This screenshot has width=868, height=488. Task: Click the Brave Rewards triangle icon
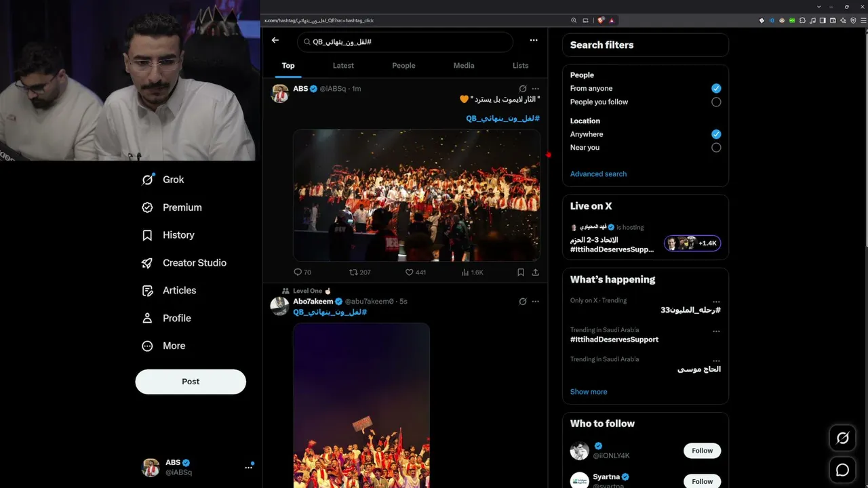click(612, 20)
